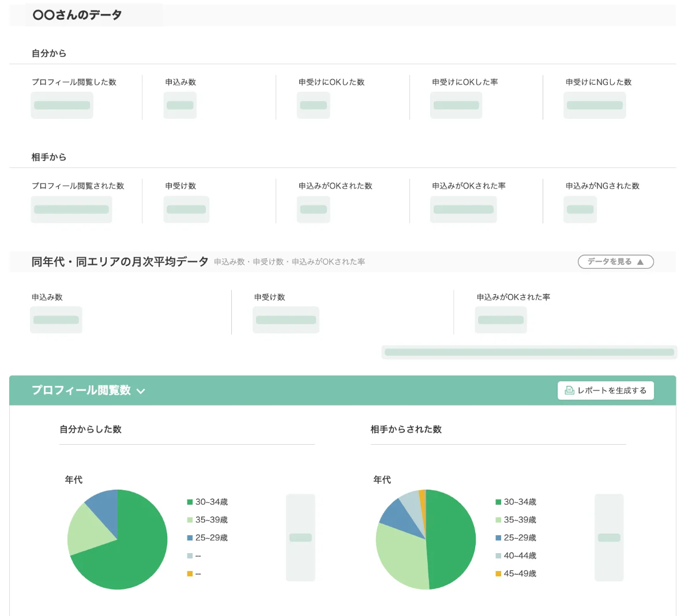The height and width of the screenshot is (616, 692).
Task: Click the light green 35~39歳 swatch in right legend
Action: tap(498, 520)
